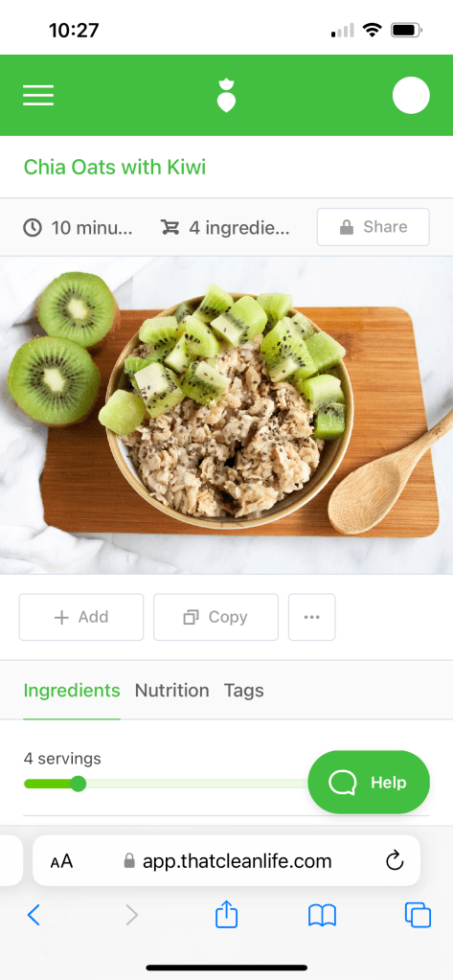This screenshot has width=453, height=980.
Task: Open the white profile avatar circle
Action: coord(411,96)
